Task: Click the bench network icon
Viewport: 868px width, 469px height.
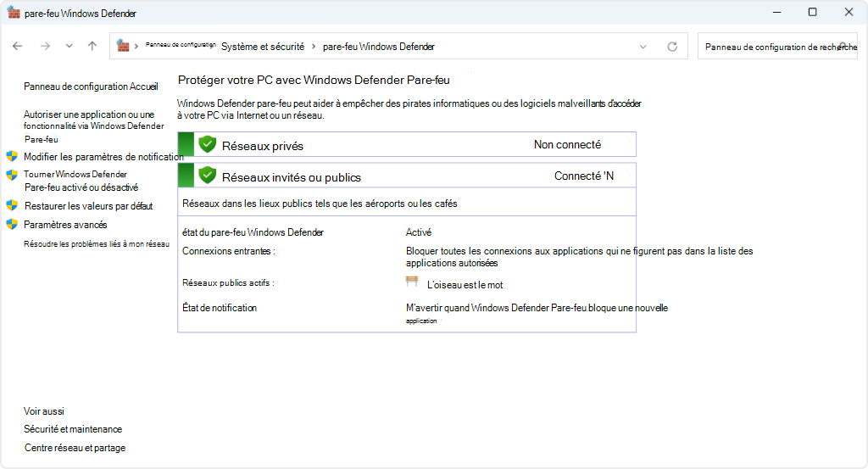Action: [413, 282]
